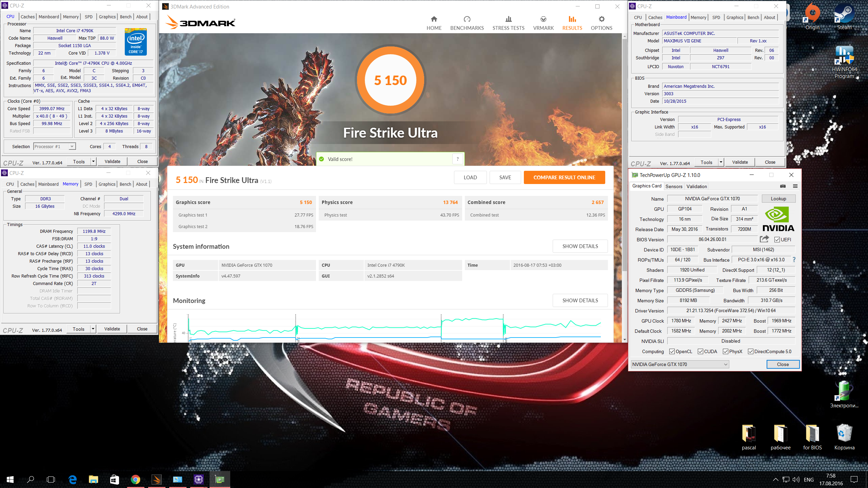Image resolution: width=868 pixels, height=488 pixels.
Task: Open GPU-Z hamburger menu icon
Action: click(795, 186)
